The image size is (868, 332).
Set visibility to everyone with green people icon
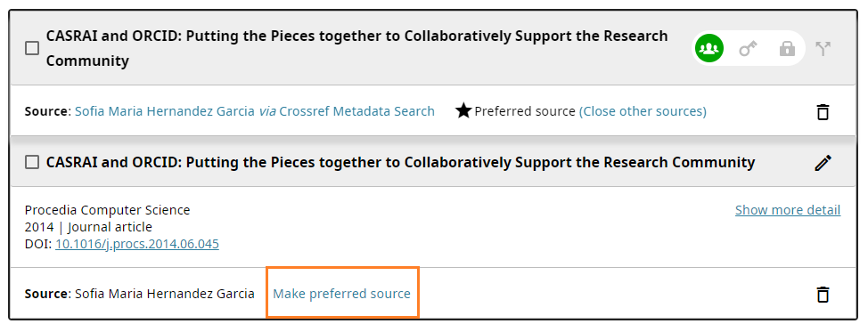(x=709, y=49)
